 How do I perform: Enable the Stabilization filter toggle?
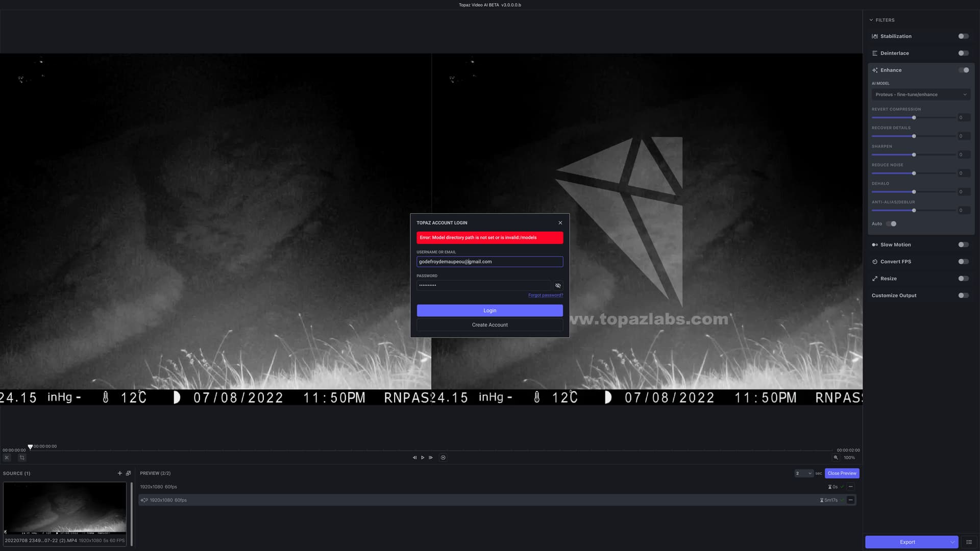pos(963,36)
